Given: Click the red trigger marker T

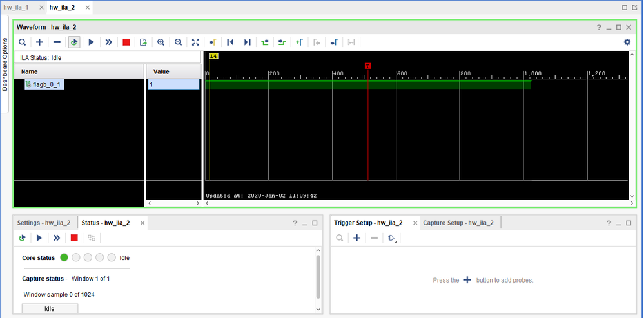Looking at the screenshot, I should point(367,66).
